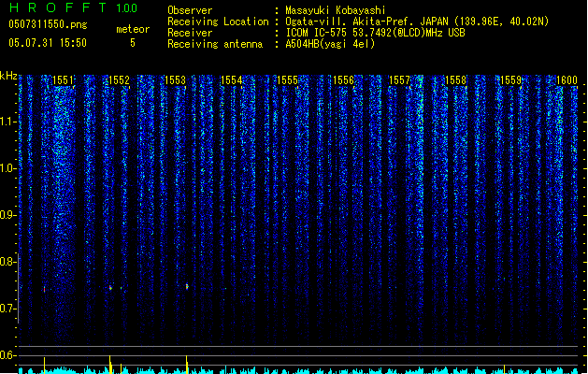Click the kHz axis unit label
The height and width of the screenshot is (374, 588).
[x=8, y=76]
